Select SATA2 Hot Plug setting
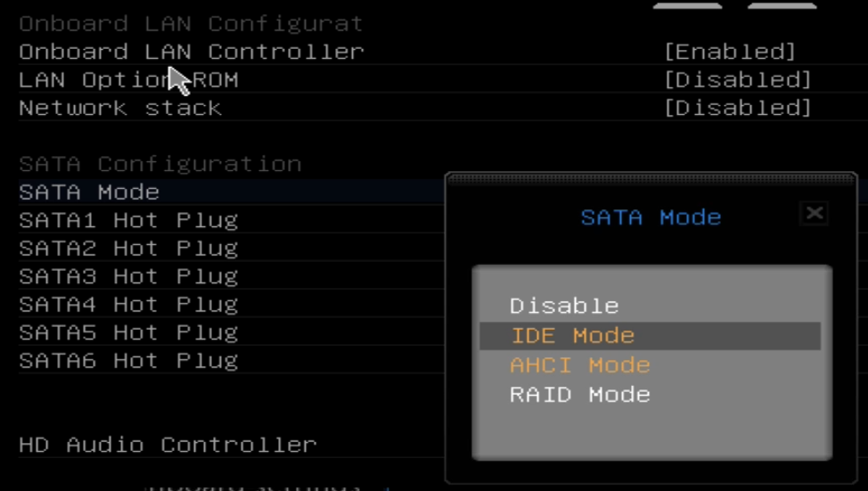Viewport: 868px width, 491px height. point(128,249)
